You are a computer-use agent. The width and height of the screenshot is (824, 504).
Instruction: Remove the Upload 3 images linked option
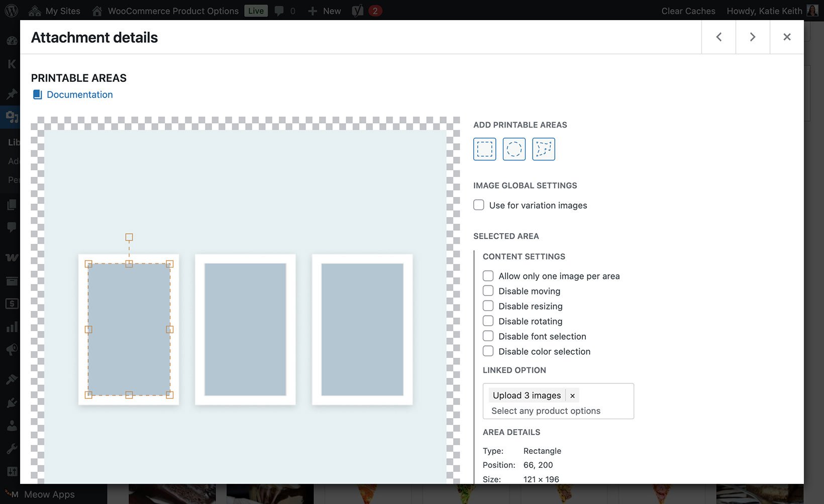click(572, 395)
